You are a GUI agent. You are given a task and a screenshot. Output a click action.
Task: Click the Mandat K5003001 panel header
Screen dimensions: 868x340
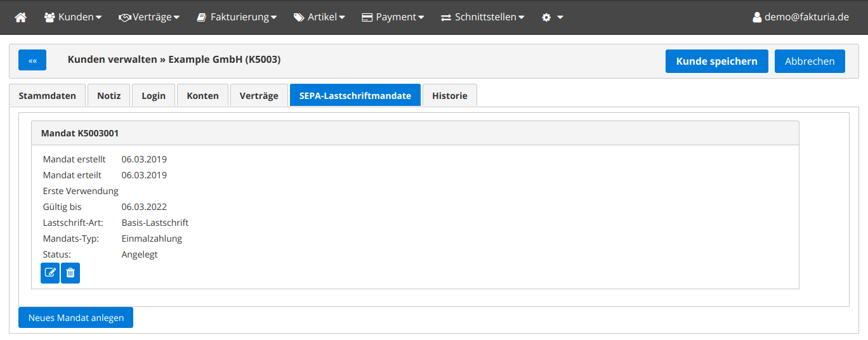pyautogui.click(x=414, y=133)
